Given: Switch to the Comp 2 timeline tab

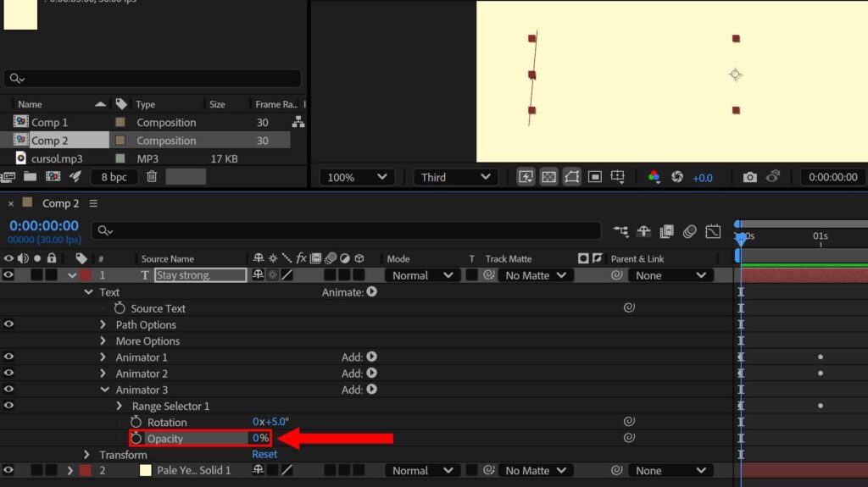Looking at the screenshot, I should point(60,203).
